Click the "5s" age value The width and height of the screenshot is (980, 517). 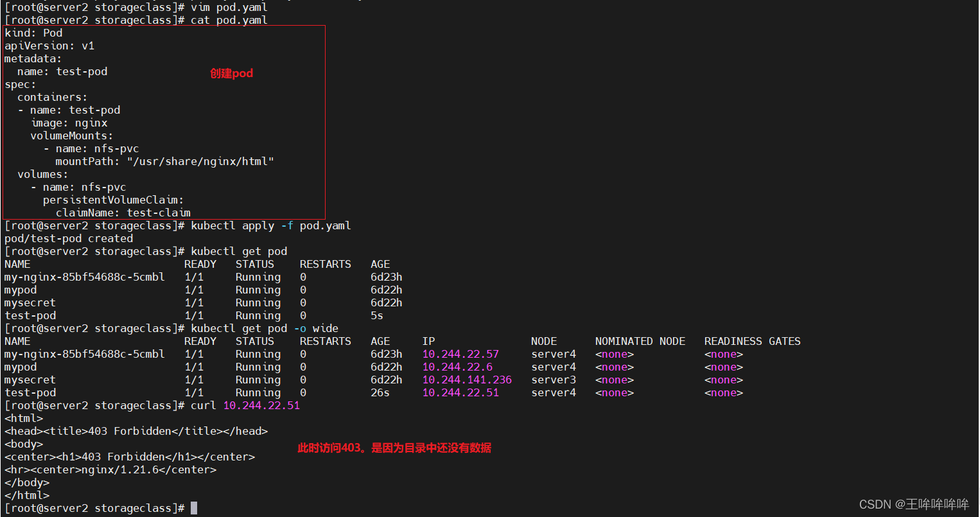(377, 315)
